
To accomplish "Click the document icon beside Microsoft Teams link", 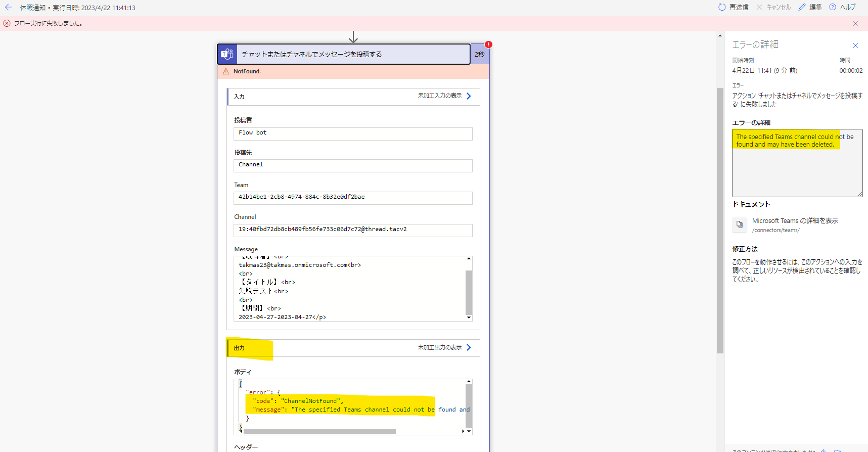I will (740, 224).
